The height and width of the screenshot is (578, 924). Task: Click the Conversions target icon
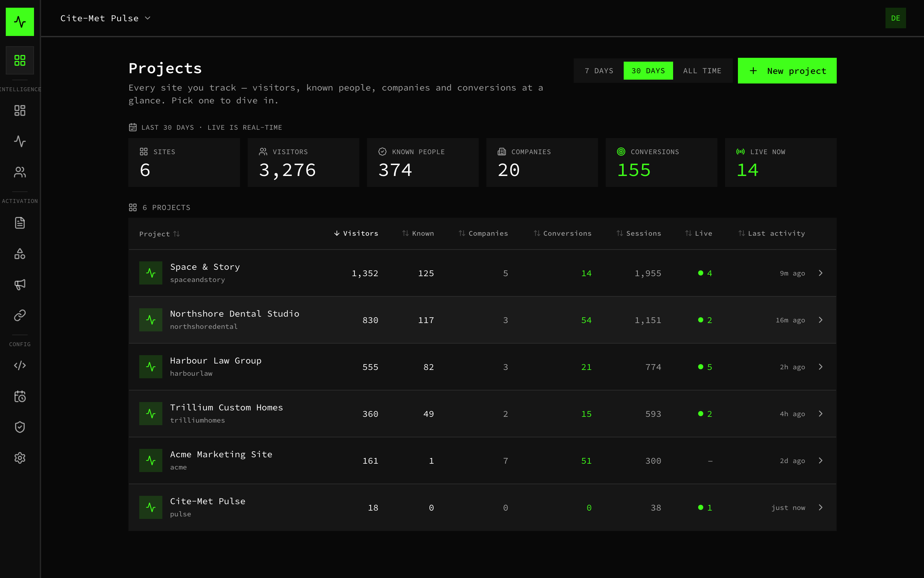(x=621, y=152)
